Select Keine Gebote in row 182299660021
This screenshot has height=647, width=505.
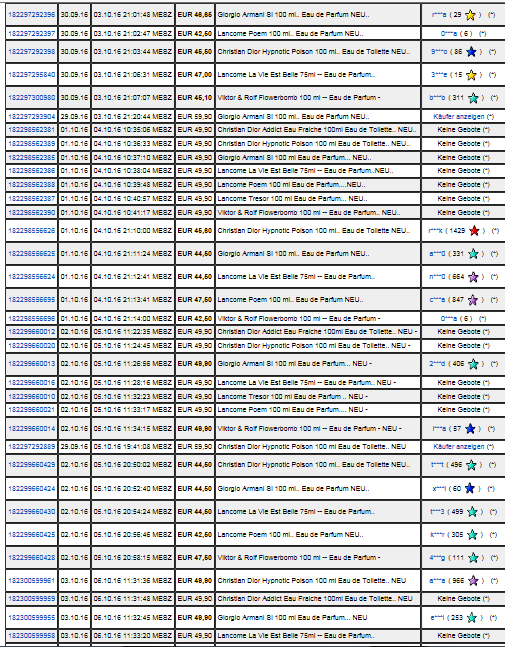point(459,410)
